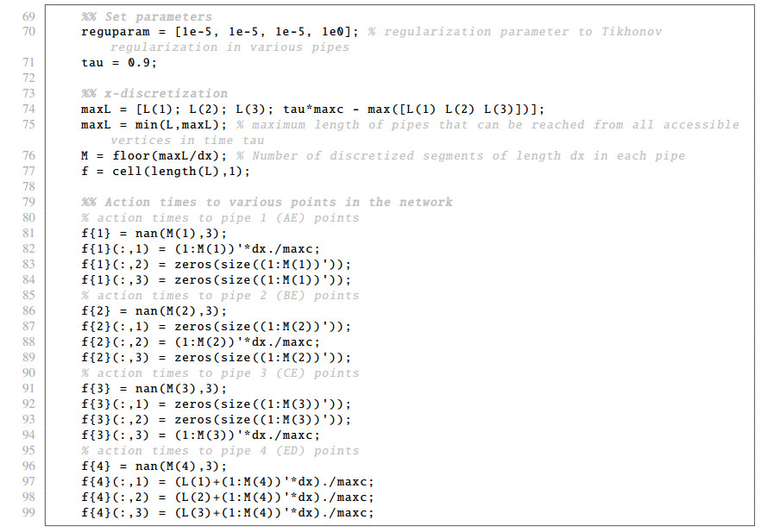This screenshot has width=773, height=532.
Task: Click the 'Action times to various points' comment
Action: tap(267, 202)
